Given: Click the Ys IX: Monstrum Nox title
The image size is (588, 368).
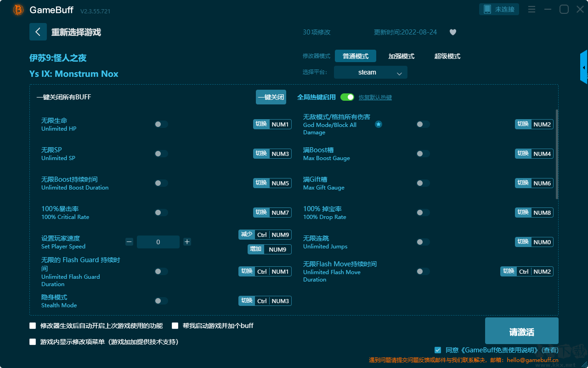Looking at the screenshot, I should [x=74, y=74].
